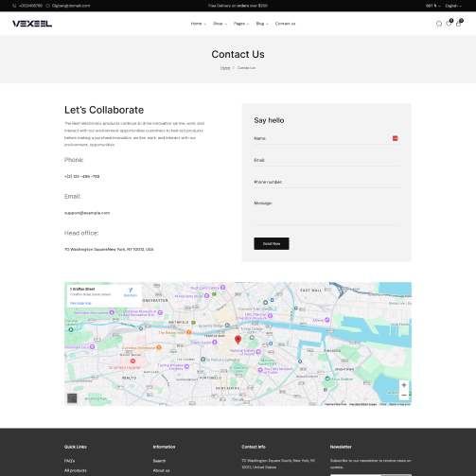
Task: Click the red location pin on map
Action: point(238,340)
